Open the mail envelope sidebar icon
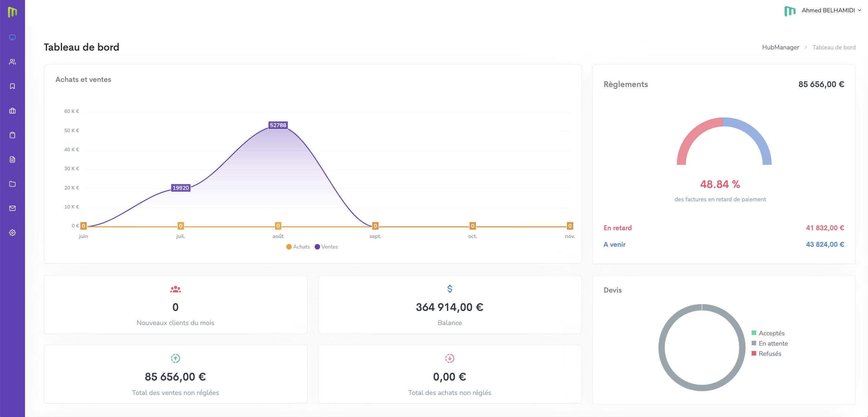This screenshot has height=417, width=868. click(12, 208)
